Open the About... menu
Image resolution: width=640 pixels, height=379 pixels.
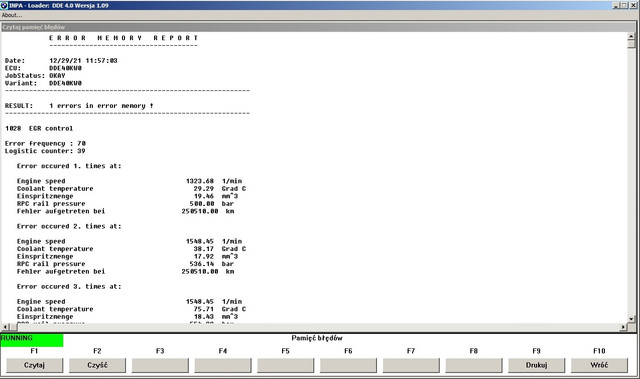tap(12, 15)
